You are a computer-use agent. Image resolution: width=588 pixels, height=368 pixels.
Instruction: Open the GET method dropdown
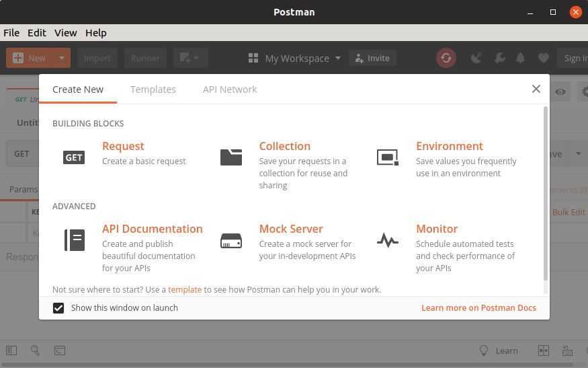pos(22,153)
